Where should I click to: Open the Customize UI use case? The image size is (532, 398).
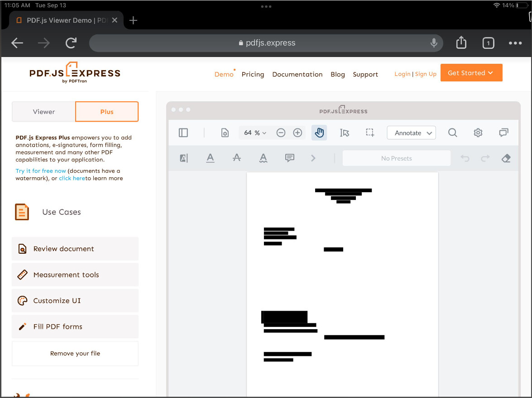pos(75,301)
